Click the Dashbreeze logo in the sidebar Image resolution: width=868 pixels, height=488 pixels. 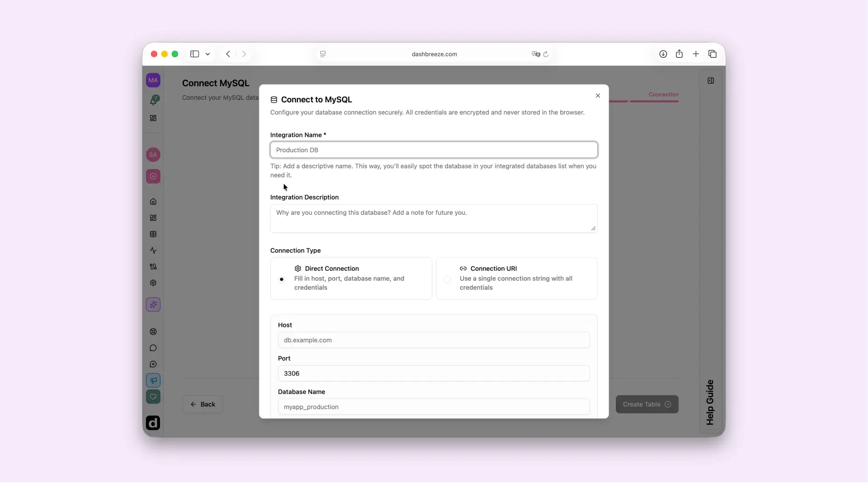click(153, 423)
